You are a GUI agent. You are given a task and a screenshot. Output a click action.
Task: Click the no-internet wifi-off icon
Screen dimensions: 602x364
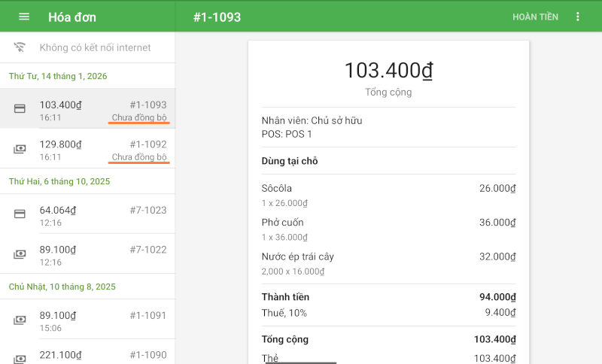[20, 47]
